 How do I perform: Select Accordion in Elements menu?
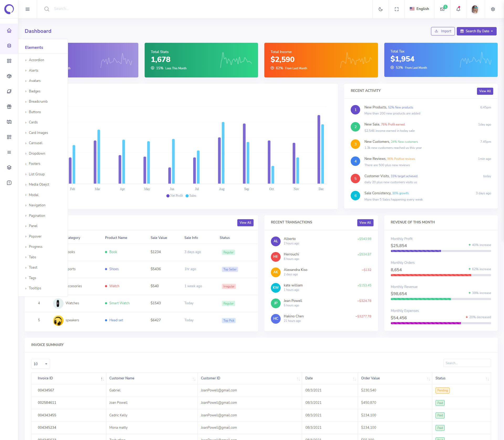36,60
